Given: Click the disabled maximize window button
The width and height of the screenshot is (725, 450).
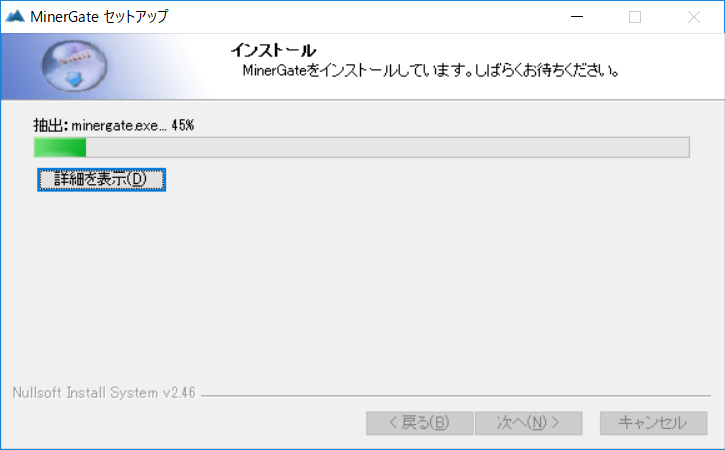Looking at the screenshot, I should 635,17.
